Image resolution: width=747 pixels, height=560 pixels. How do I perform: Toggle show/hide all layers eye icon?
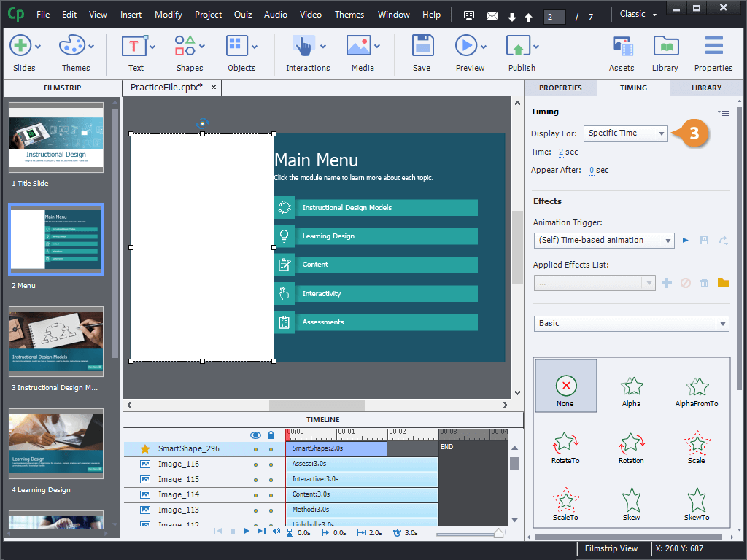tap(255, 435)
